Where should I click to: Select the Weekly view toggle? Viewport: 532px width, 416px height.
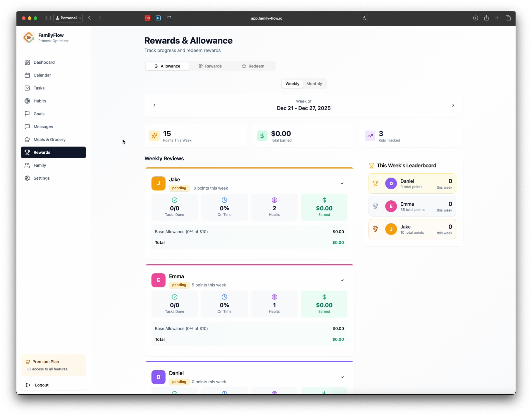[292, 84]
